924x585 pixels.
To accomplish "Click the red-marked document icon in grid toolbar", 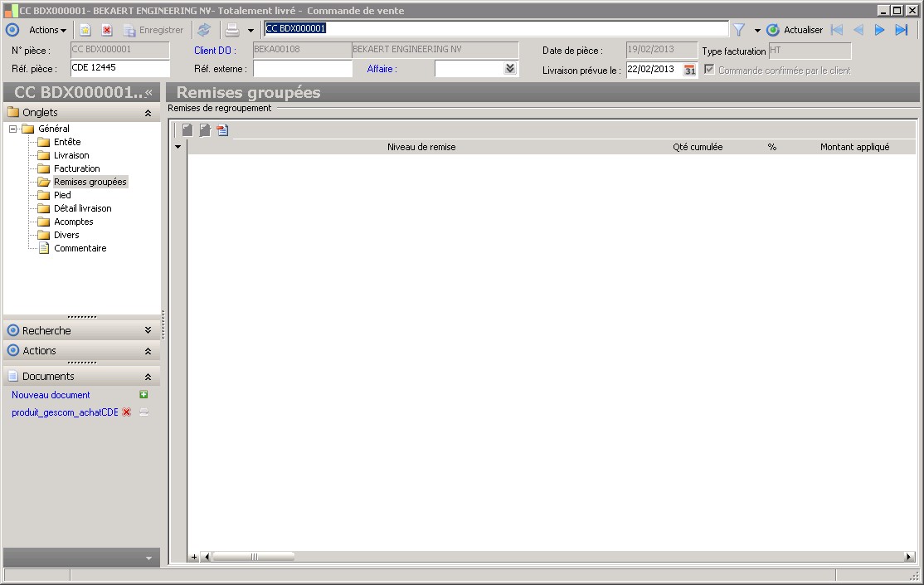I will [222, 130].
